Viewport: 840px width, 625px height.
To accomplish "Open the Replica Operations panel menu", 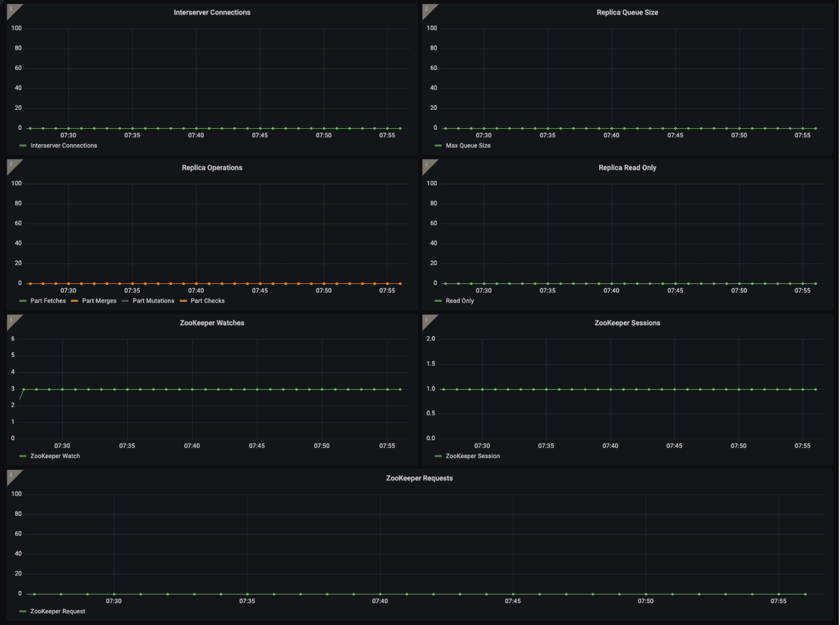I will (x=212, y=167).
